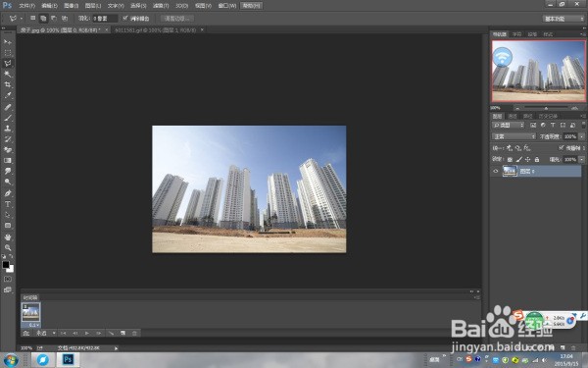
Task: Select the Dodge tool
Action: [8, 182]
